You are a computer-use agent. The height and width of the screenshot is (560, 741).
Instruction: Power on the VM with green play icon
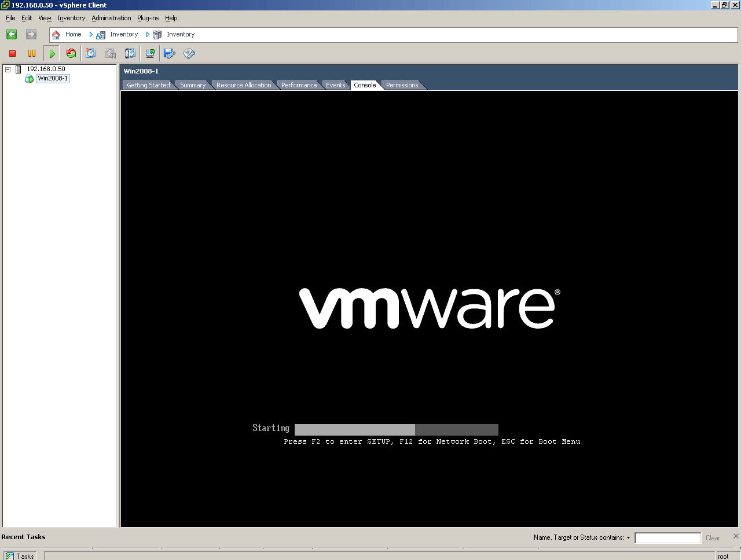click(52, 53)
